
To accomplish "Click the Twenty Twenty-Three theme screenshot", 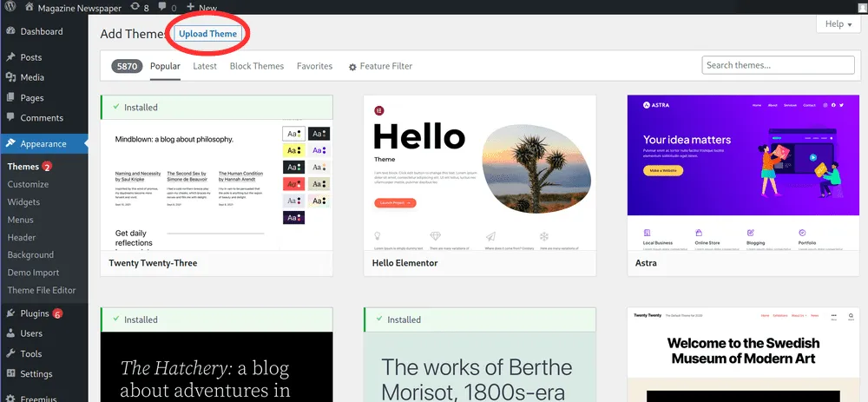I will (x=216, y=185).
